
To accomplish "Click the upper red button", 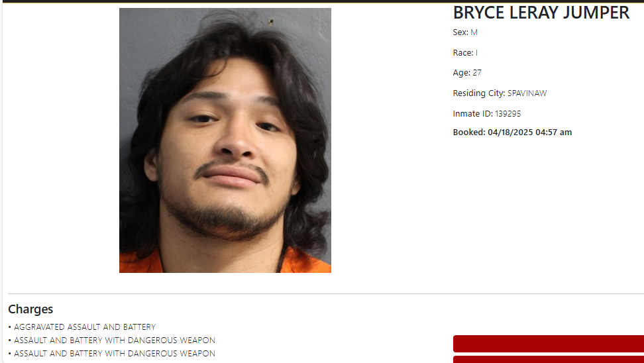I will pos(549,344).
